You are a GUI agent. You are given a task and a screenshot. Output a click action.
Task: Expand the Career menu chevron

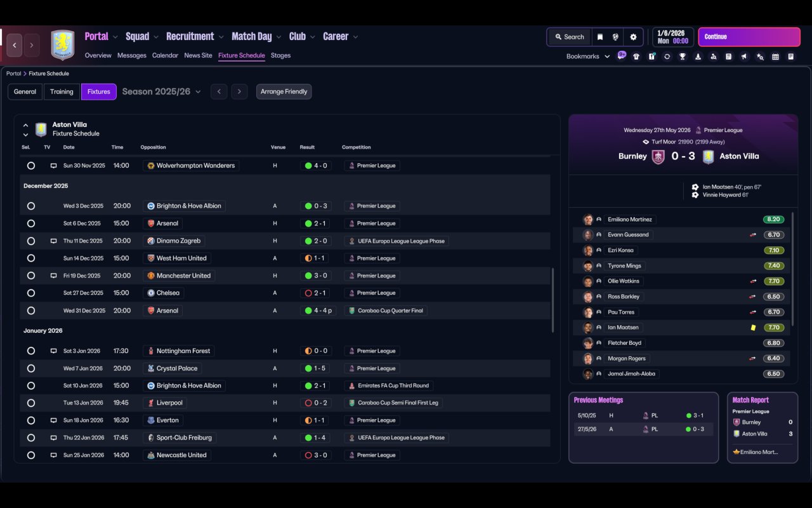pyautogui.click(x=355, y=37)
